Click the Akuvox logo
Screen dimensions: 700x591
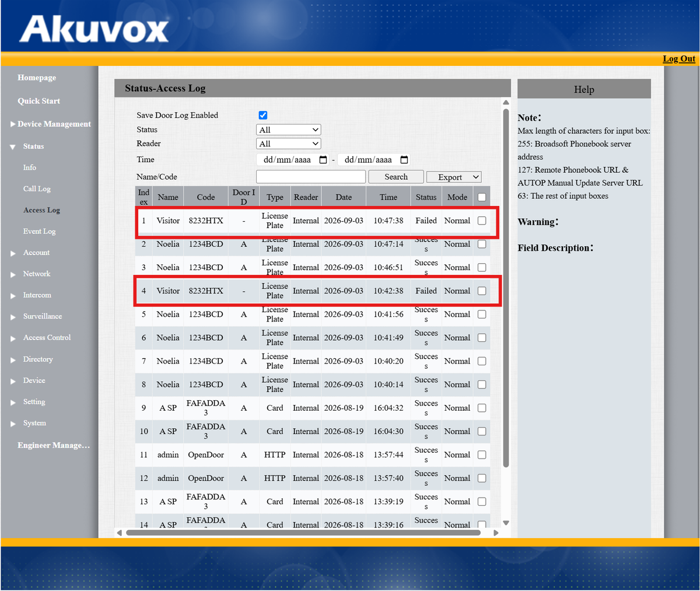94,29
